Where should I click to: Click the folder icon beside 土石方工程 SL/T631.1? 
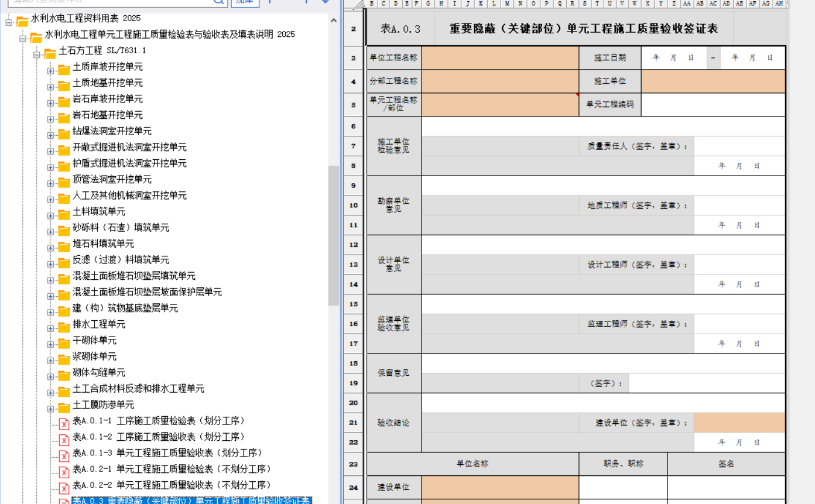pos(50,54)
